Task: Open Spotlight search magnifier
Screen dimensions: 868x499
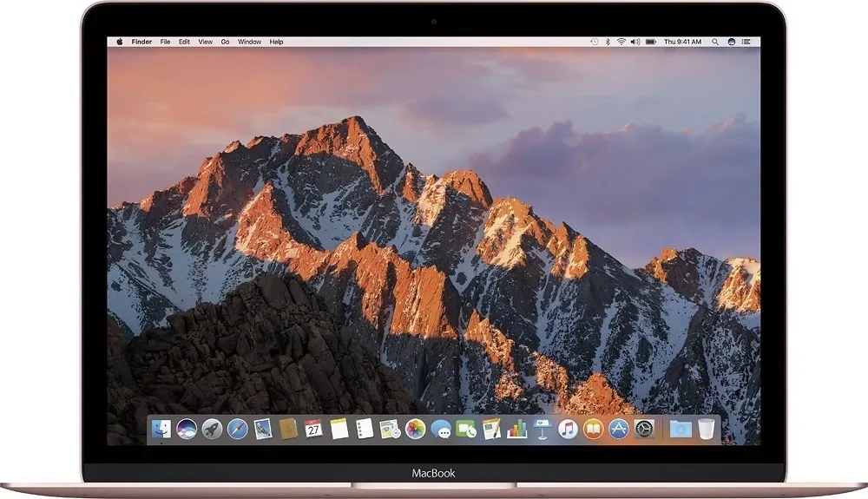Action: click(715, 42)
